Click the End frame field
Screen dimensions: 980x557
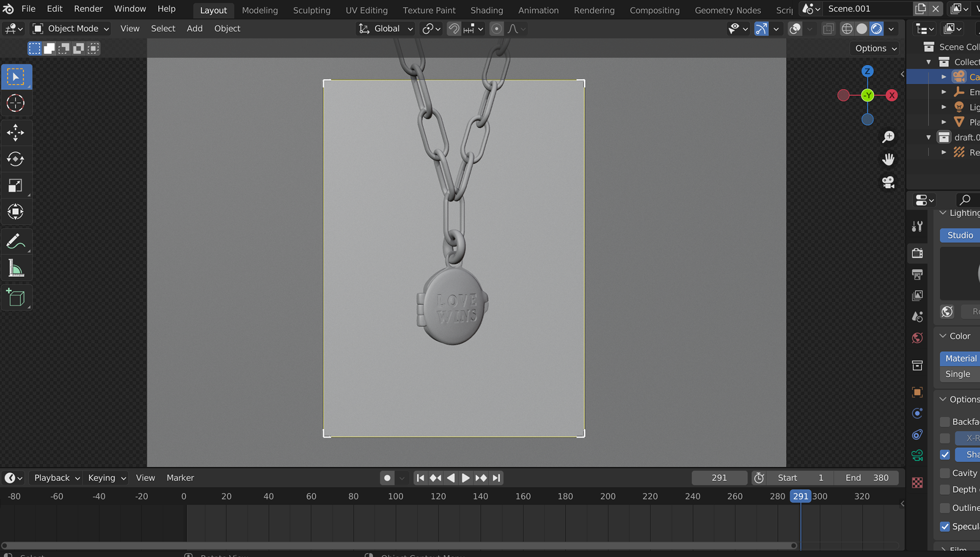click(x=866, y=478)
